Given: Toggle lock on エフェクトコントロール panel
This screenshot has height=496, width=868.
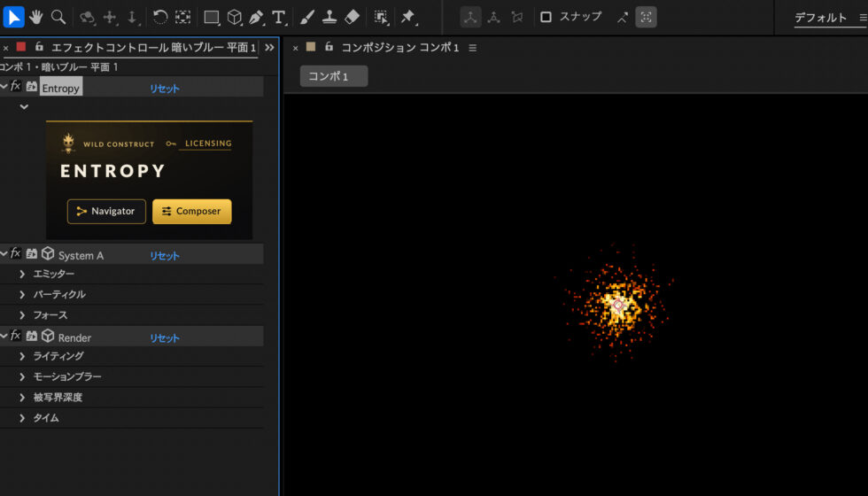Looking at the screenshot, I should pyautogui.click(x=39, y=47).
